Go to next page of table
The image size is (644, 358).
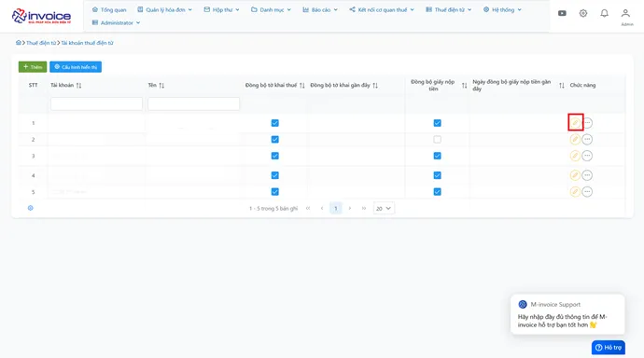pyautogui.click(x=349, y=208)
